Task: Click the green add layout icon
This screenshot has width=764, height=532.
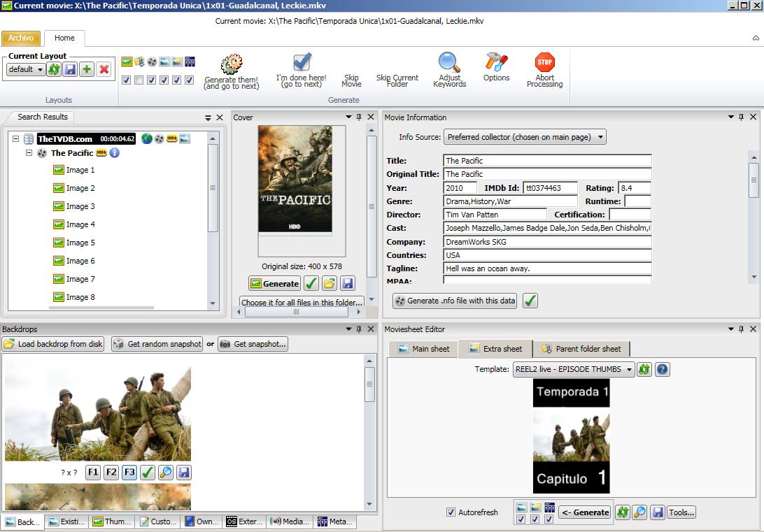Action: [87, 69]
